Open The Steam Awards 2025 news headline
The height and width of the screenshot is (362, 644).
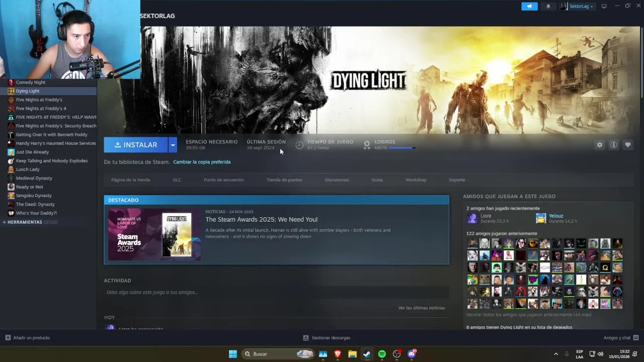[x=261, y=219]
